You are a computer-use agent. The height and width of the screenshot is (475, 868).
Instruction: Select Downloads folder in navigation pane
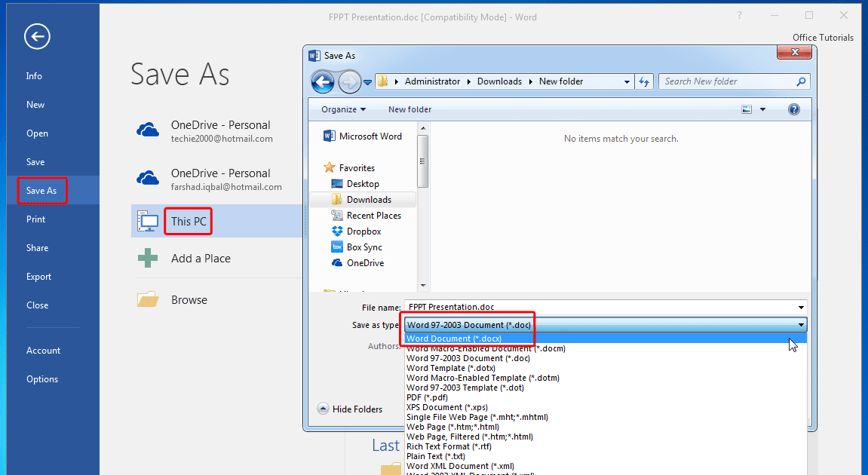click(x=363, y=199)
